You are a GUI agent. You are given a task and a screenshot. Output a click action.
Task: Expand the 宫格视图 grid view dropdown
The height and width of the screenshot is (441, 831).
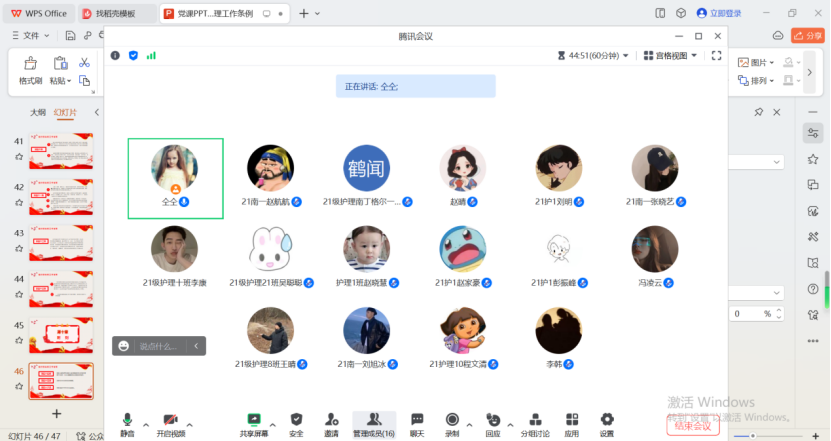click(x=670, y=56)
